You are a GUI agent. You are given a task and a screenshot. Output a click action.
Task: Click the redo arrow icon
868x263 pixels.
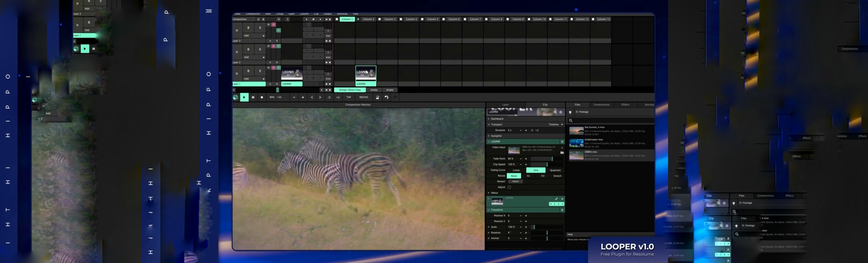point(395,97)
